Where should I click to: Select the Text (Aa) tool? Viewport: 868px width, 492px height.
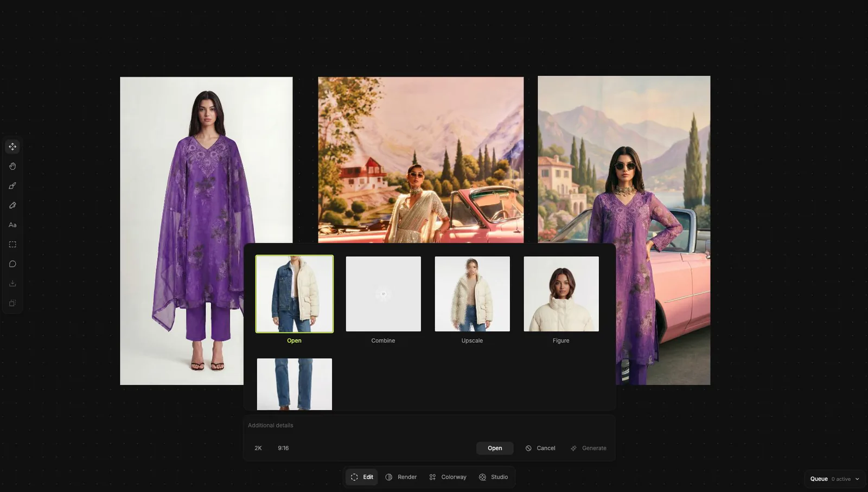12,225
